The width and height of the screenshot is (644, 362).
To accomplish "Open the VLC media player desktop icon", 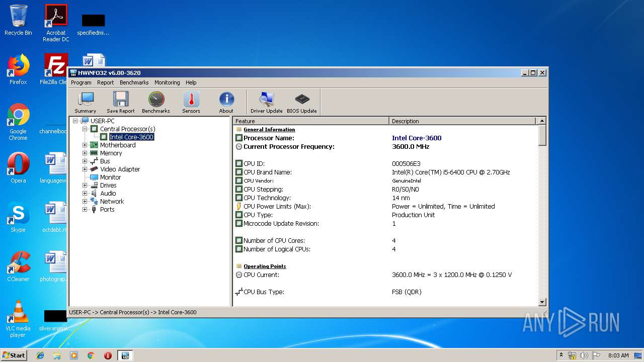I will point(18,319).
